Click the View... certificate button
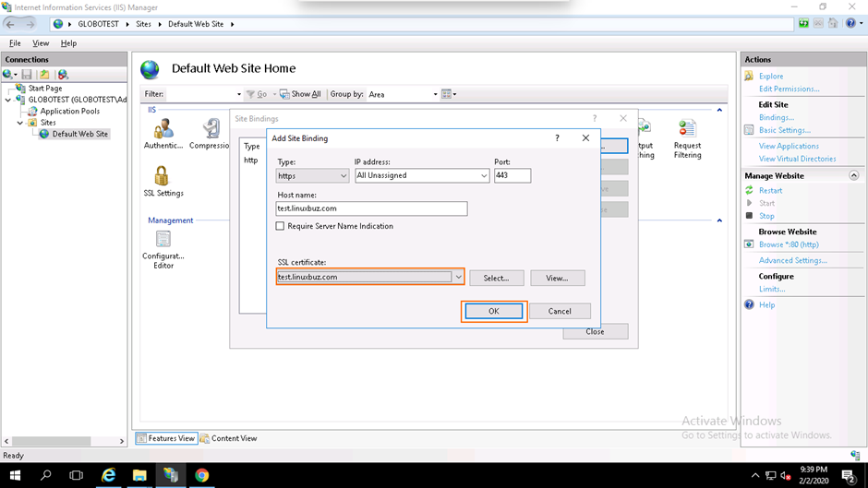The height and width of the screenshot is (488, 868). (x=557, y=278)
